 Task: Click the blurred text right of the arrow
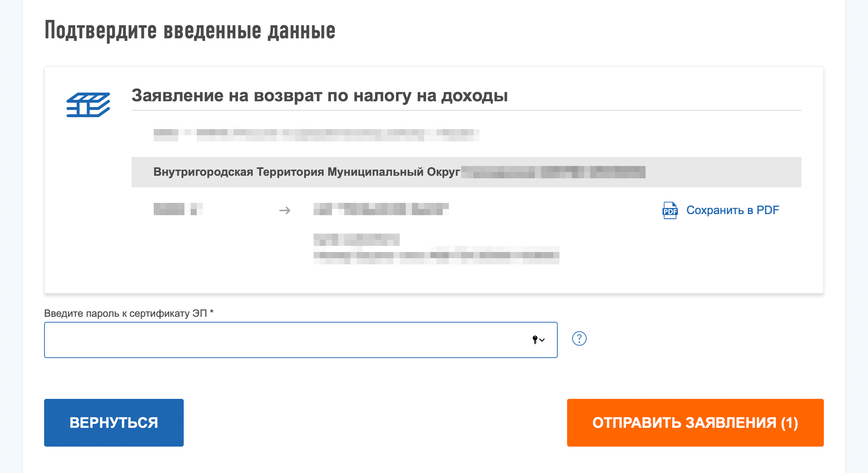(381, 209)
